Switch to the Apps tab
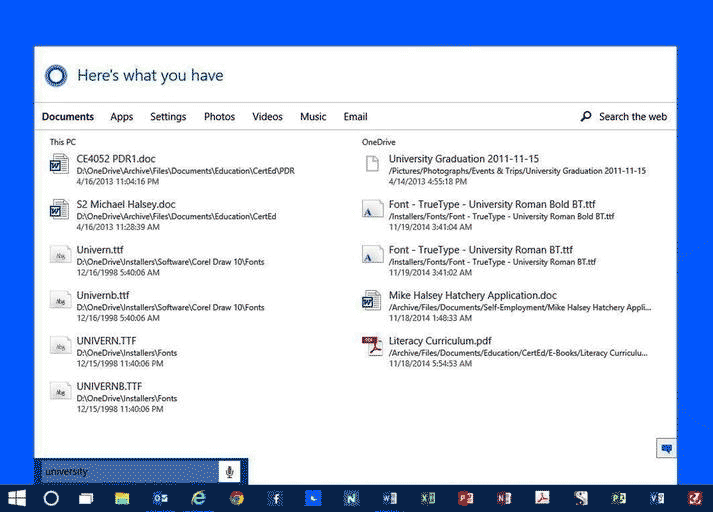The width and height of the screenshot is (713, 512). pyautogui.click(x=121, y=117)
